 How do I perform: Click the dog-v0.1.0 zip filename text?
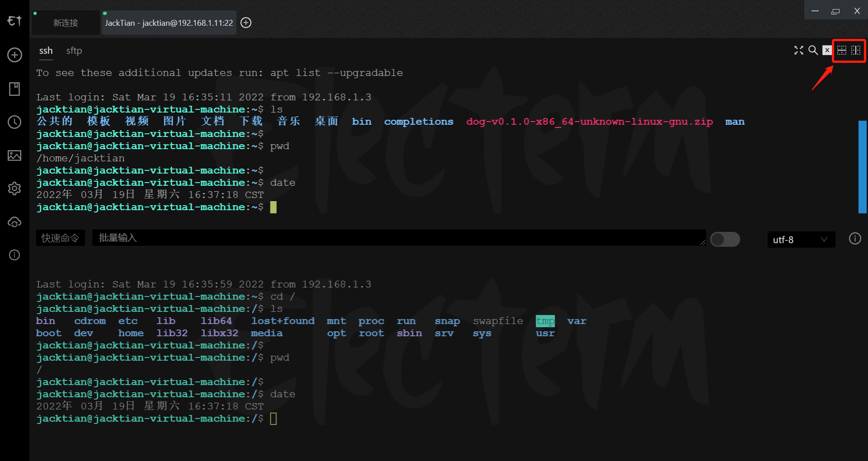click(590, 122)
